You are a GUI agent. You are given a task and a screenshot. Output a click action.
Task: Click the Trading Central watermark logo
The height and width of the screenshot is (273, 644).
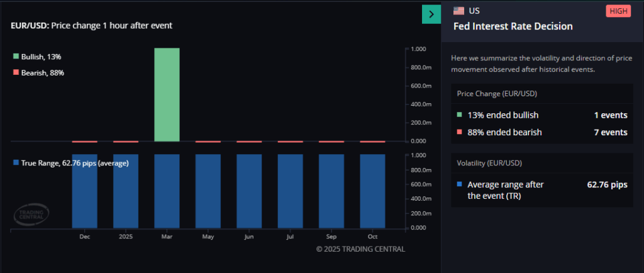tap(31, 215)
